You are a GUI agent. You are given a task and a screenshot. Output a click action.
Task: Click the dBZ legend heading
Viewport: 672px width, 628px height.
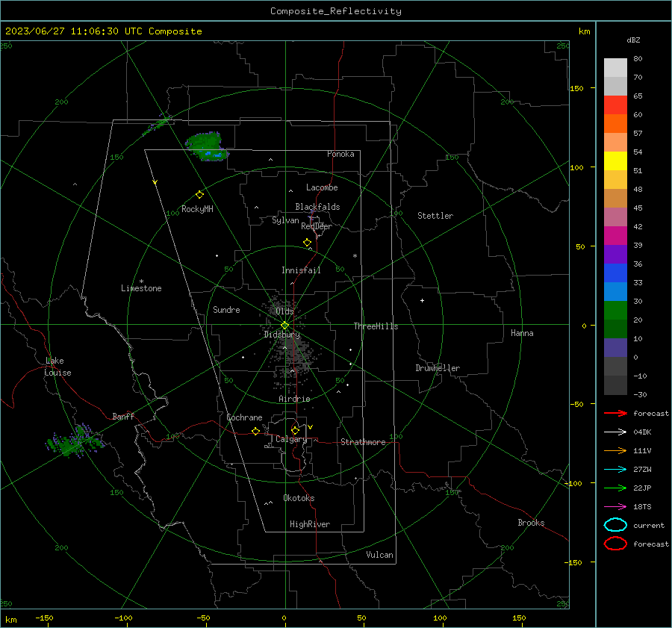click(x=633, y=40)
